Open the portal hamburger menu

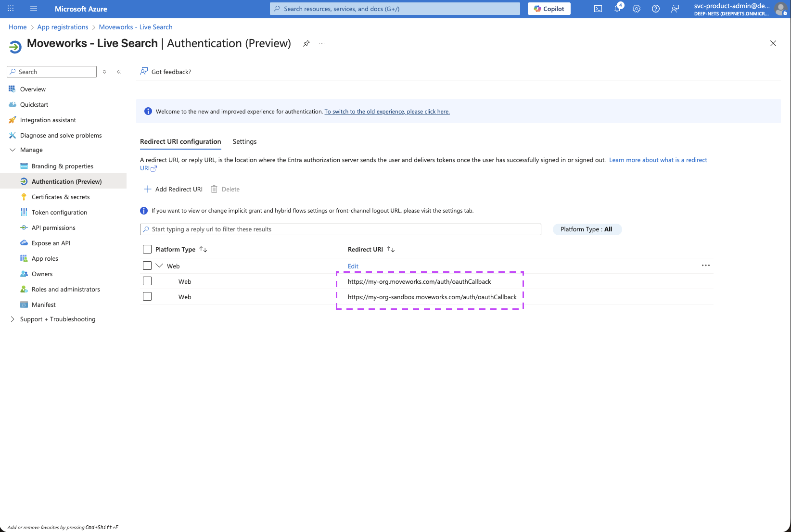(34, 9)
